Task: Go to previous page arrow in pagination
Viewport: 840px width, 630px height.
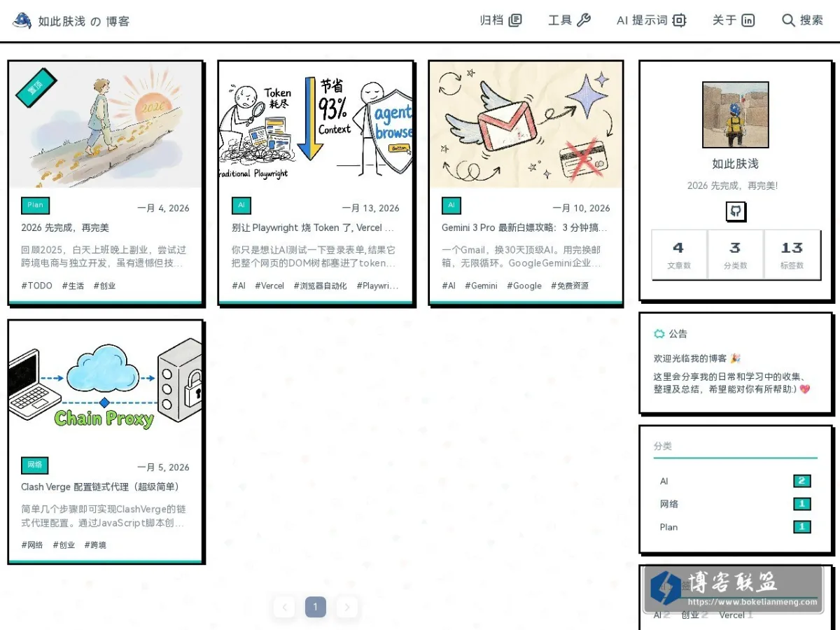Action: pos(284,607)
